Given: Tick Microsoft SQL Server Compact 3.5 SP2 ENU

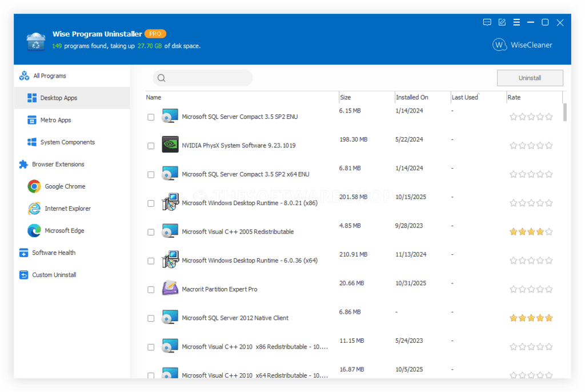Looking at the screenshot, I should 151,117.
